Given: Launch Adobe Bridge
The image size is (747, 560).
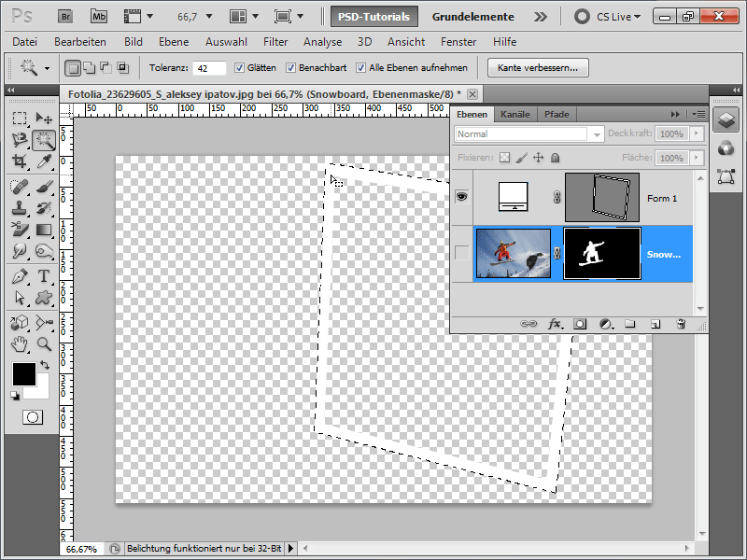Looking at the screenshot, I should [65, 17].
